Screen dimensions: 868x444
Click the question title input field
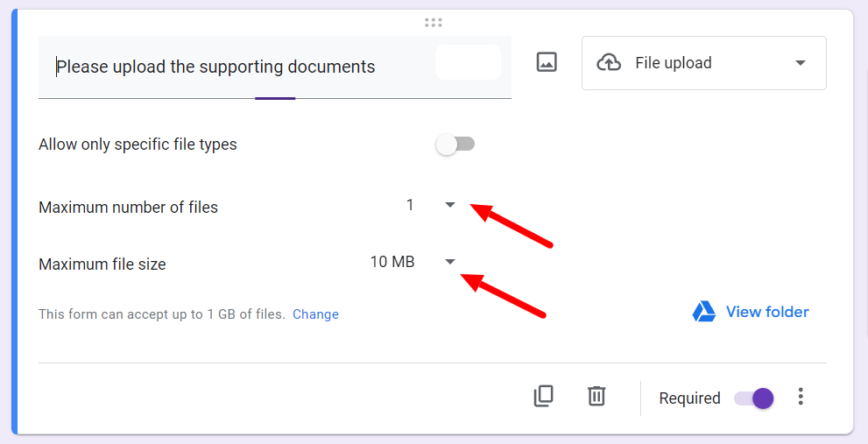274,67
